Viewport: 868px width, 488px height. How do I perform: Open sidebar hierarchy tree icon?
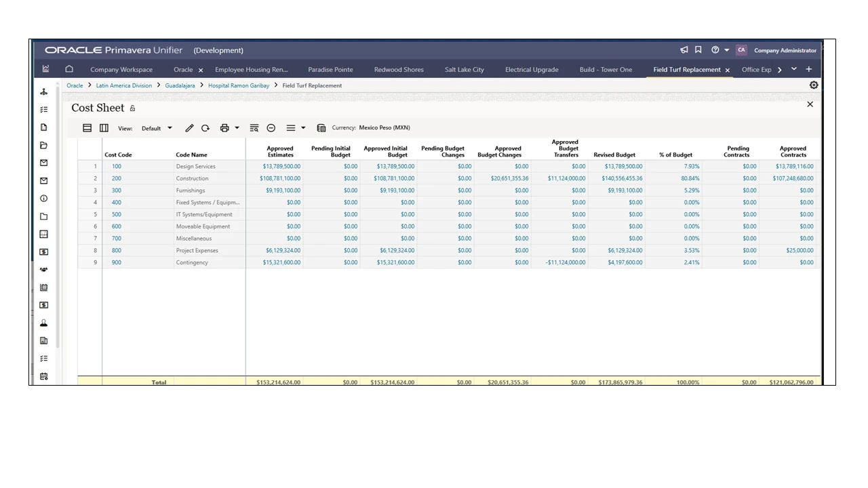click(x=44, y=91)
